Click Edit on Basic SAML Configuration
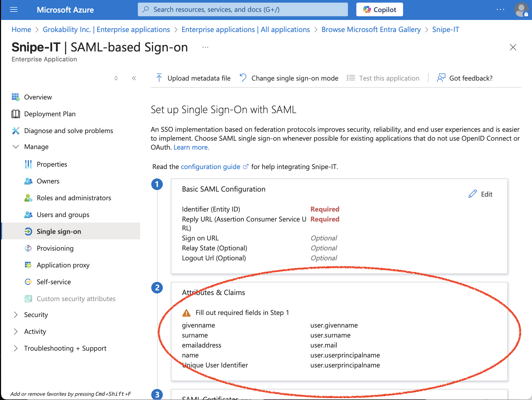The width and height of the screenshot is (532, 400). pos(486,194)
